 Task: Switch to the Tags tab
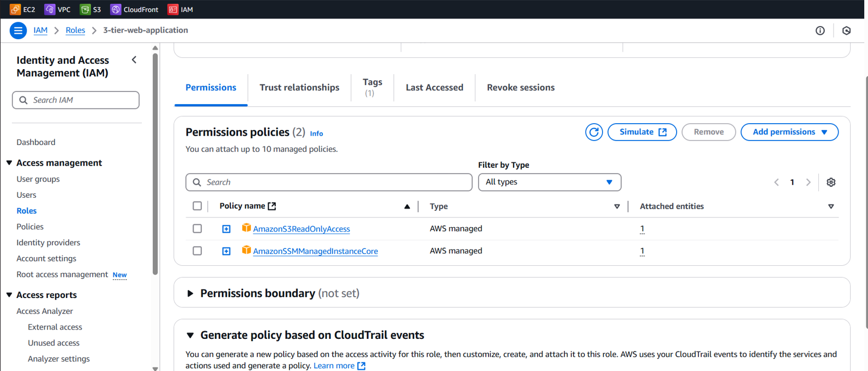372,87
